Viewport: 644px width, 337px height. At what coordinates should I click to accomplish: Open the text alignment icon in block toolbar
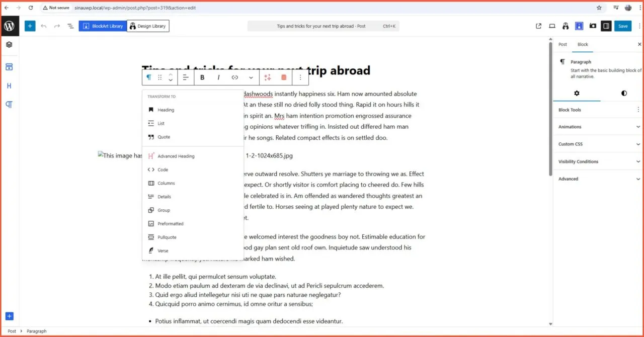(x=186, y=77)
